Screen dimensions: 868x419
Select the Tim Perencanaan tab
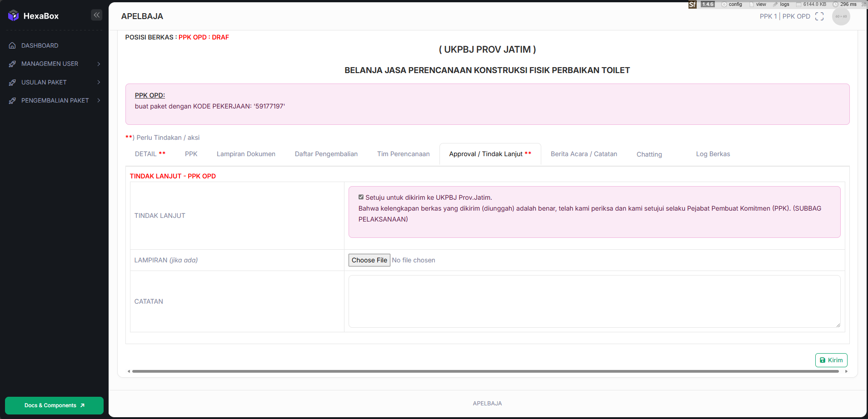pos(403,154)
